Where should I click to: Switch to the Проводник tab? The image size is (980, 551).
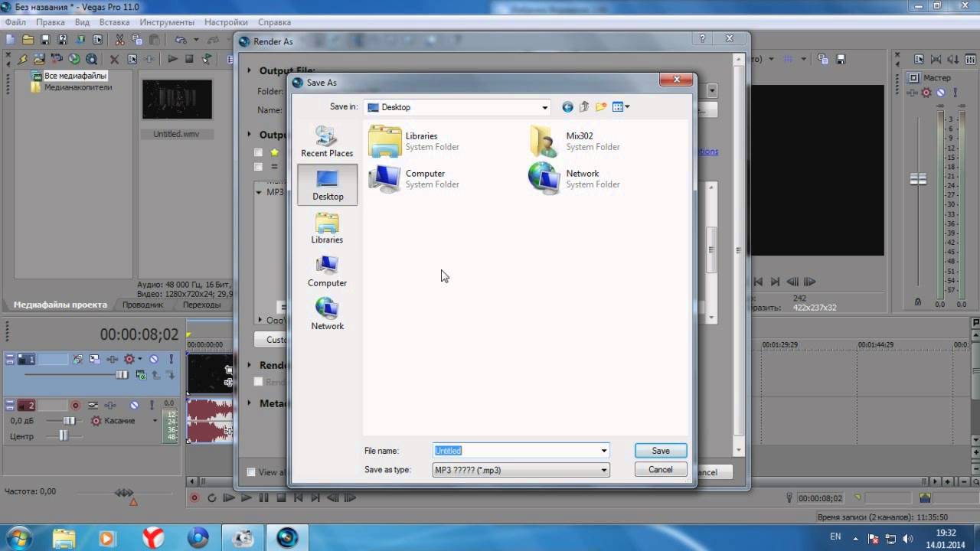143,305
